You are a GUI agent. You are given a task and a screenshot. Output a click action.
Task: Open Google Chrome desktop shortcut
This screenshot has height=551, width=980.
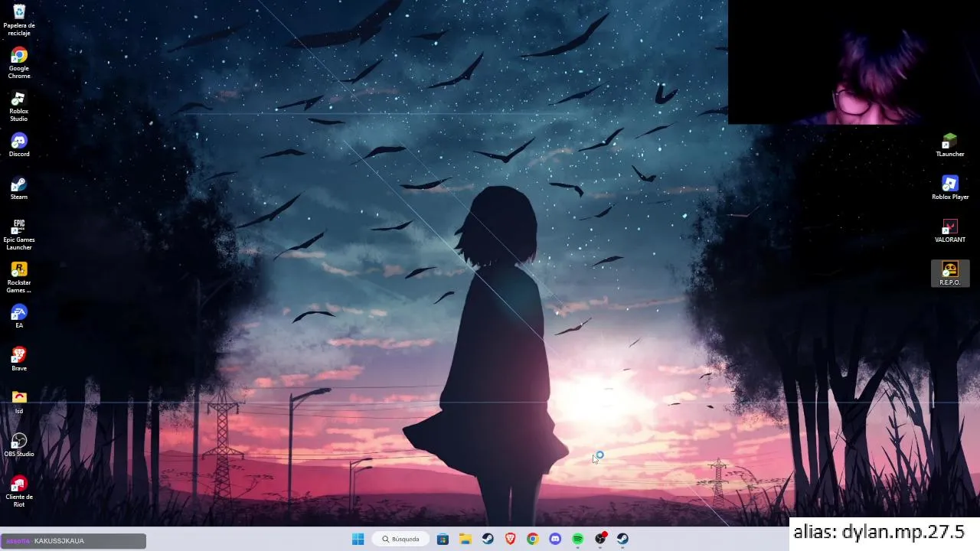click(x=19, y=63)
